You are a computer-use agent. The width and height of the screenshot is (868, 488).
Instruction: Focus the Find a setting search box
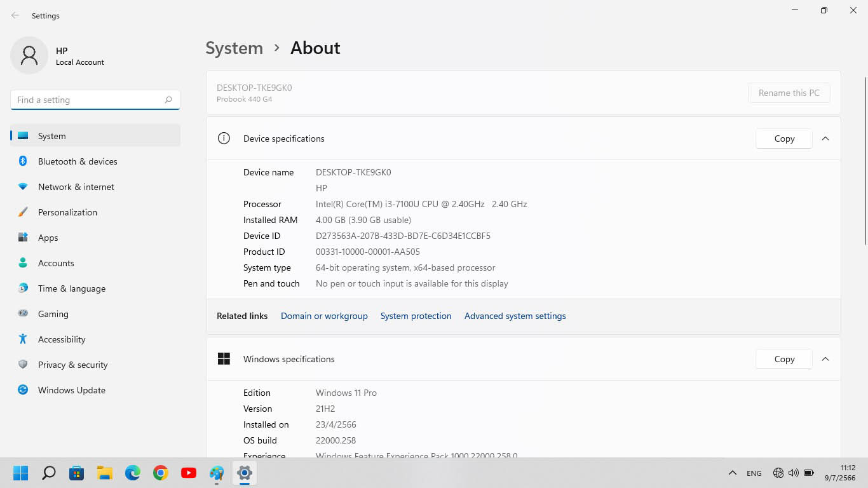pos(95,100)
